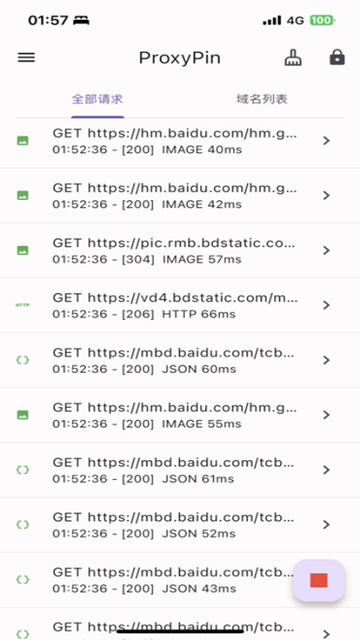Open the pic.rmb.bdstatic.com request entry
The image size is (360, 640).
tap(180, 251)
